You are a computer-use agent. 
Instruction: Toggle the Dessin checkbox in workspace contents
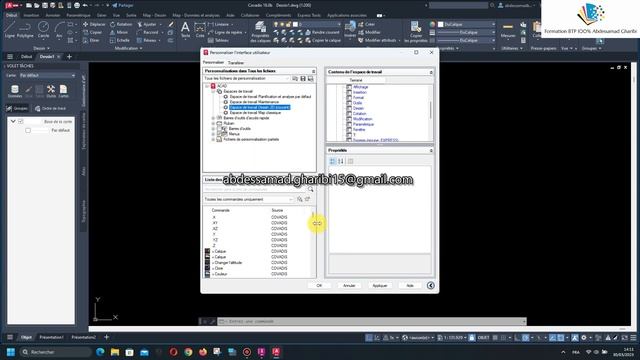pos(349,108)
